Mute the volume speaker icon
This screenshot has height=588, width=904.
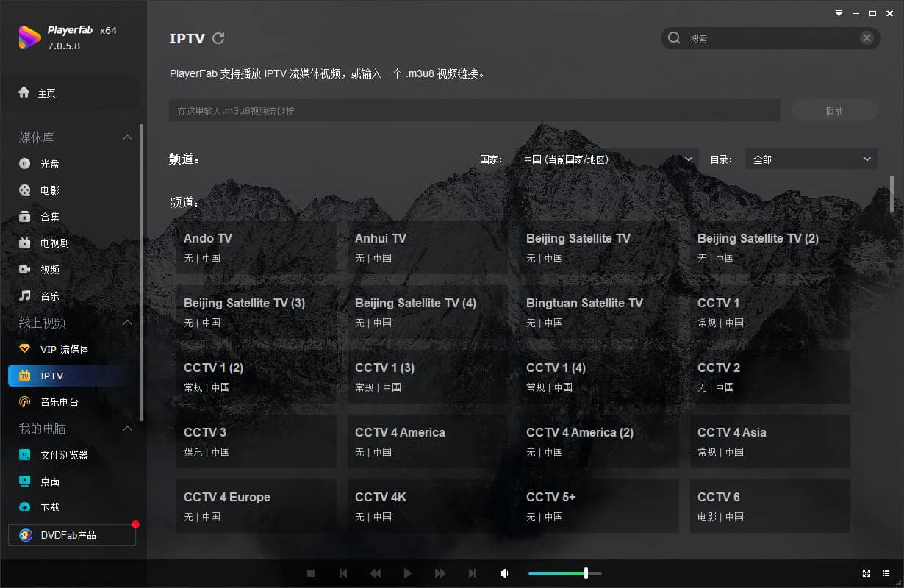click(x=505, y=573)
